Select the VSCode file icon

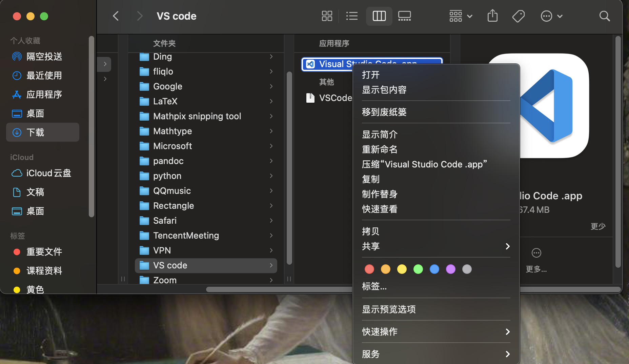(310, 98)
